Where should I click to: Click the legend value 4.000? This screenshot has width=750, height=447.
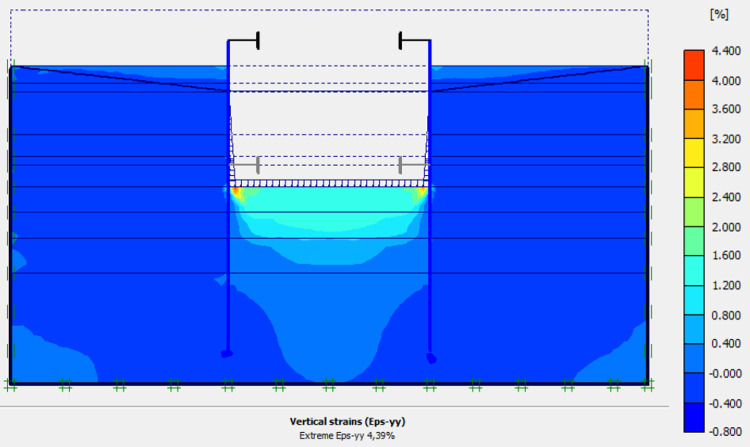[x=726, y=81]
